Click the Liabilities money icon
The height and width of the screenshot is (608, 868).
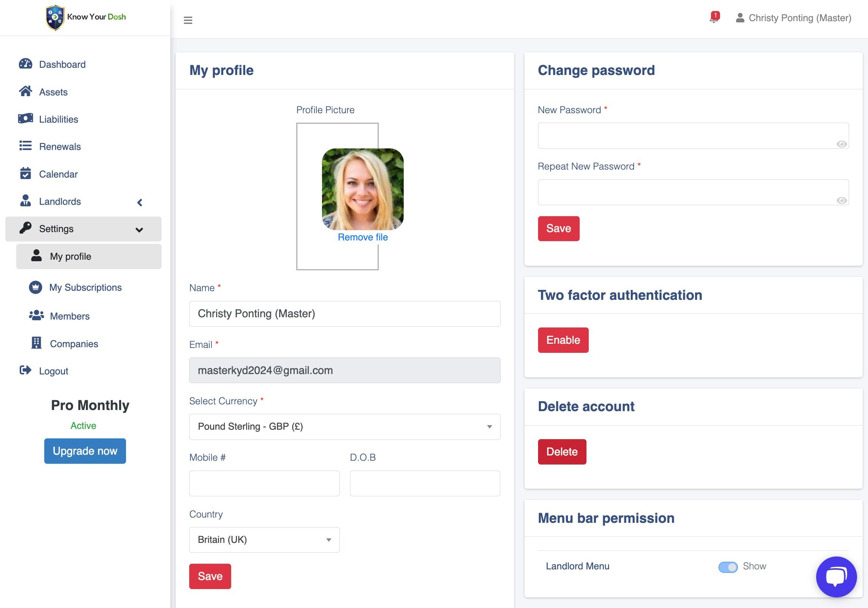click(x=25, y=119)
